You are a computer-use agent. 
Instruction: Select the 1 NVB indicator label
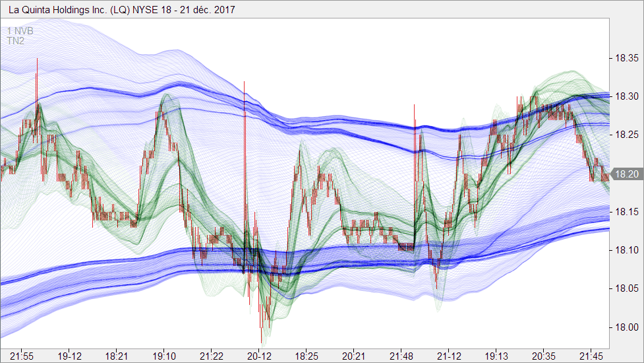[20, 31]
